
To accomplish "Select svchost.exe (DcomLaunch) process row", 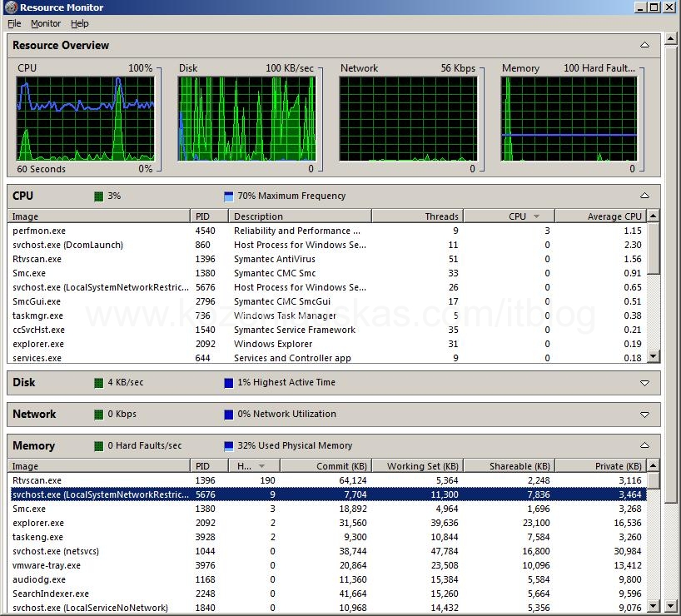I will pyautogui.click(x=327, y=245).
